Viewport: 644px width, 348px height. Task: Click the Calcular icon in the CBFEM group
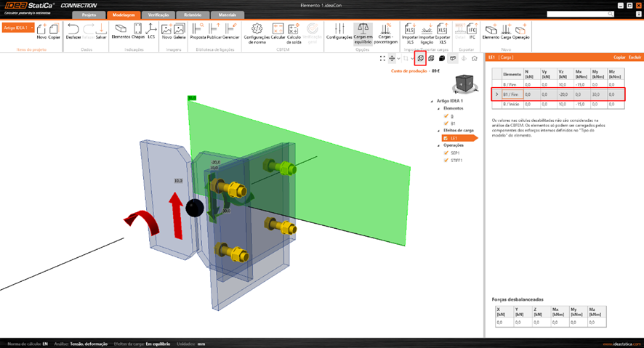(x=278, y=31)
